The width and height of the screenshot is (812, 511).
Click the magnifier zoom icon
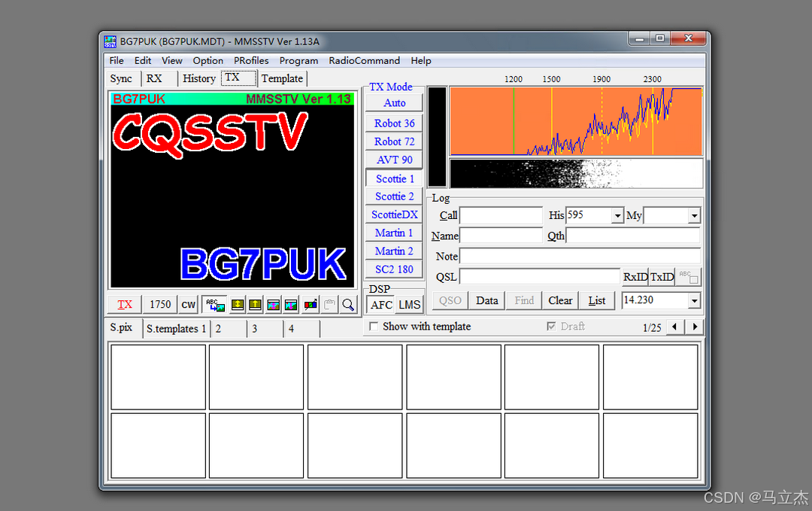click(348, 305)
